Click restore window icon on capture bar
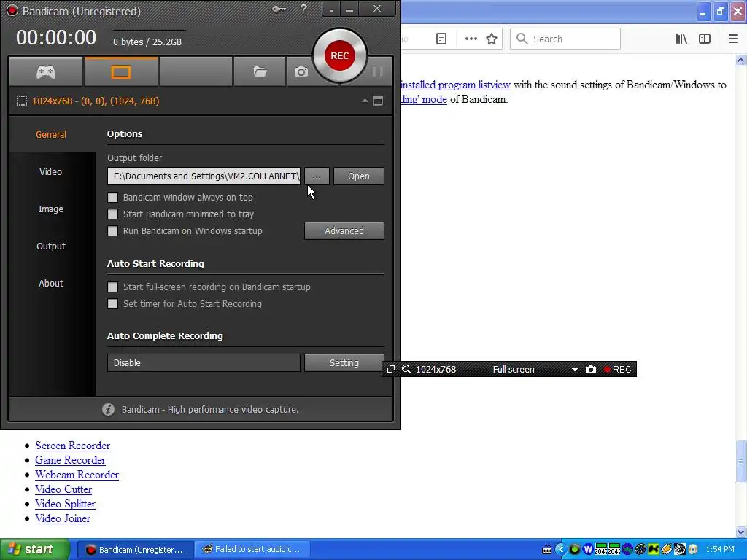 [391, 369]
